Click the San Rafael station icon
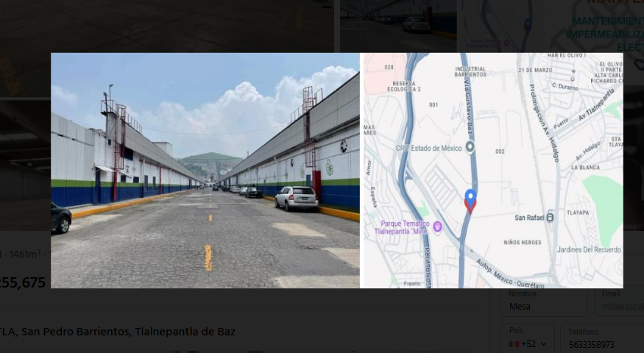 (551, 217)
